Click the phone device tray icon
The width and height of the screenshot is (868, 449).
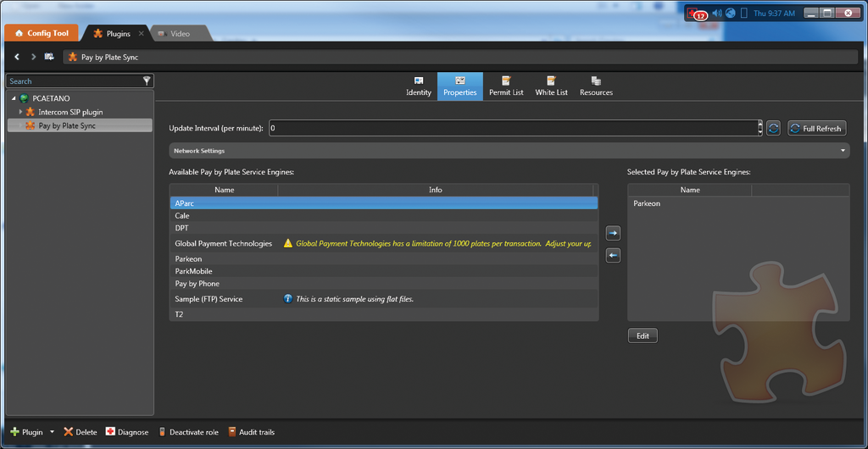(744, 13)
